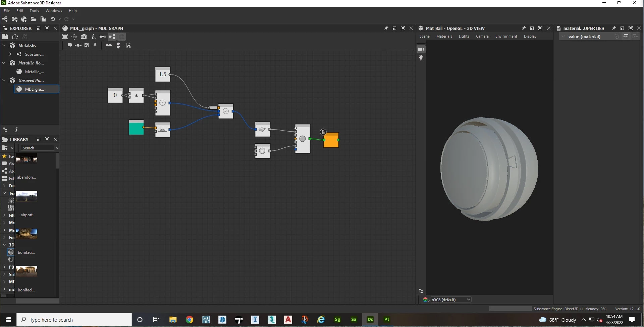Collapse the Metal.sbs package
The image size is (644, 327).
4,45
